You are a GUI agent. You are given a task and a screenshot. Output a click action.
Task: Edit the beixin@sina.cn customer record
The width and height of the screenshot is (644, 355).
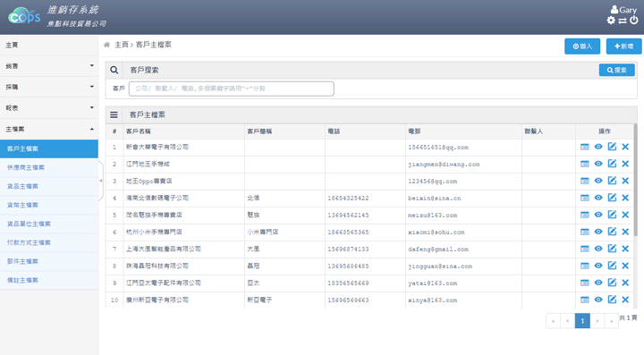[x=612, y=198]
